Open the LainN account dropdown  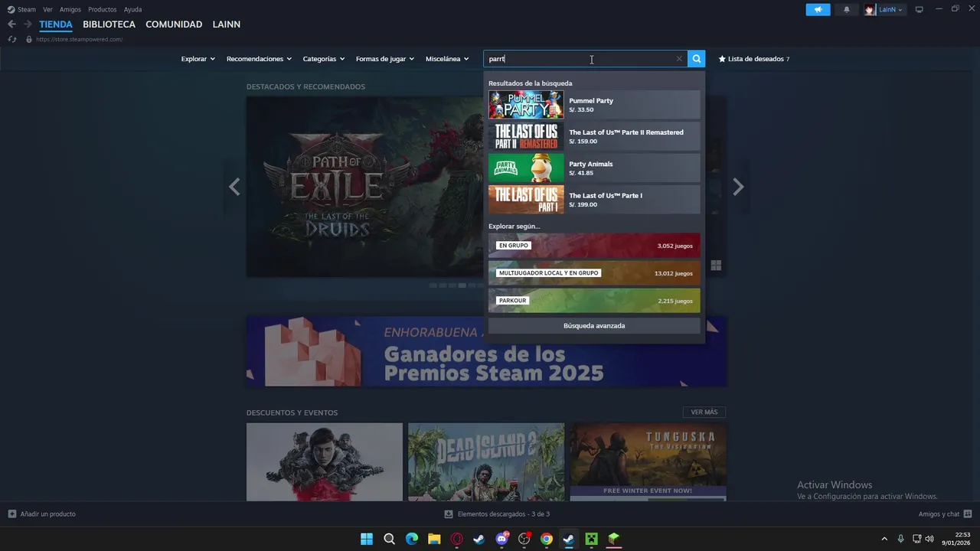click(x=890, y=10)
